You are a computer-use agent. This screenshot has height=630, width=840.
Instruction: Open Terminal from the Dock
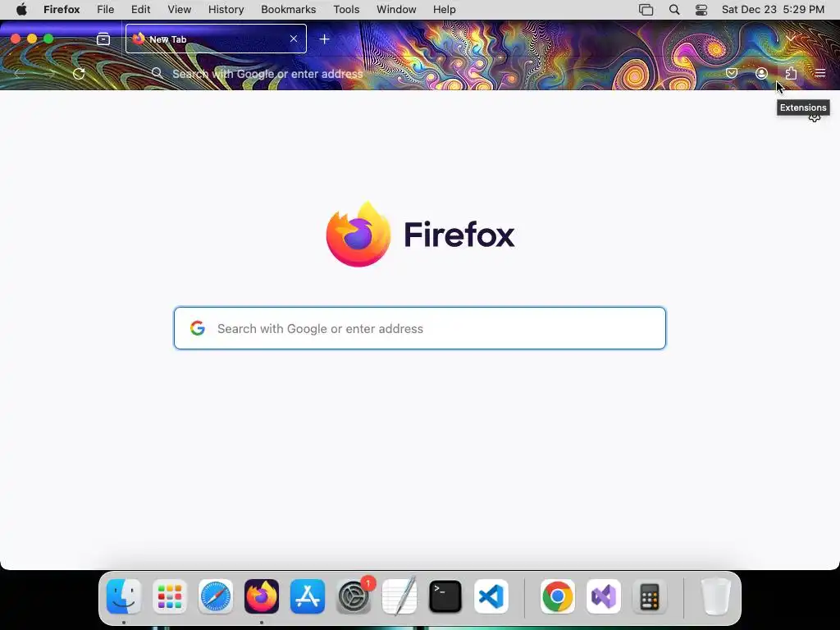445,596
